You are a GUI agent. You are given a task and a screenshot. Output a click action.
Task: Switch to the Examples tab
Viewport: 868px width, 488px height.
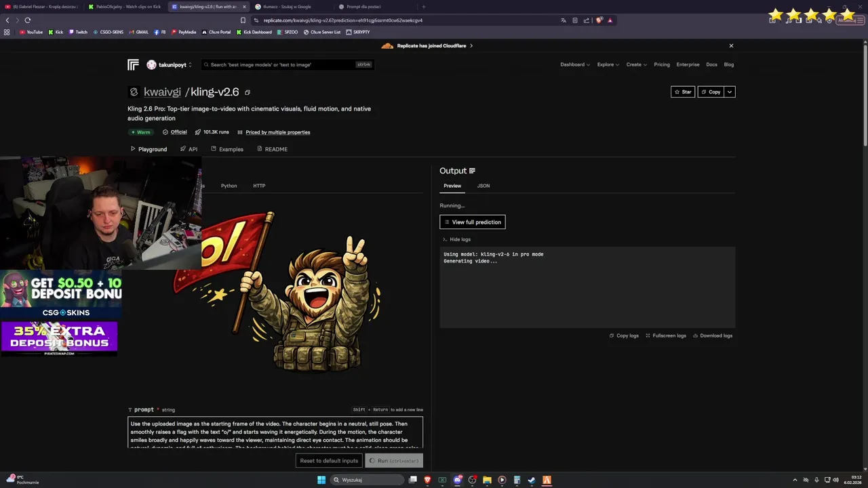tap(226, 149)
